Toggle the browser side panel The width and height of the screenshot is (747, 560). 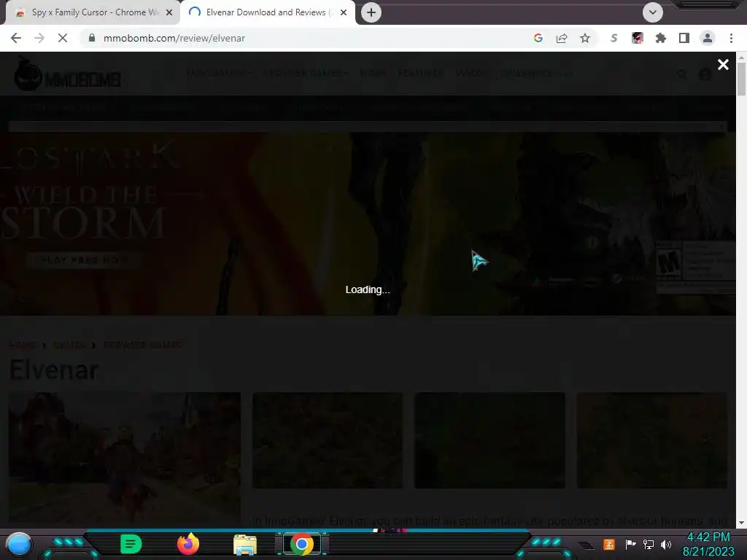pyautogui.click(x=684, y=38)
